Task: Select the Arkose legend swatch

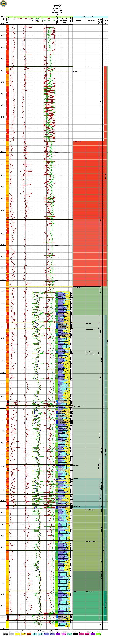Action: [x=29, y=634]
